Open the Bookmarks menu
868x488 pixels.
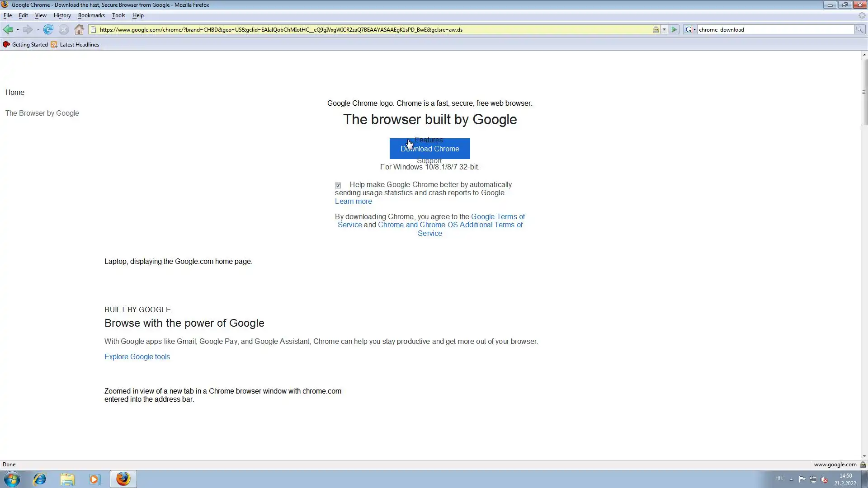[91, 15]
